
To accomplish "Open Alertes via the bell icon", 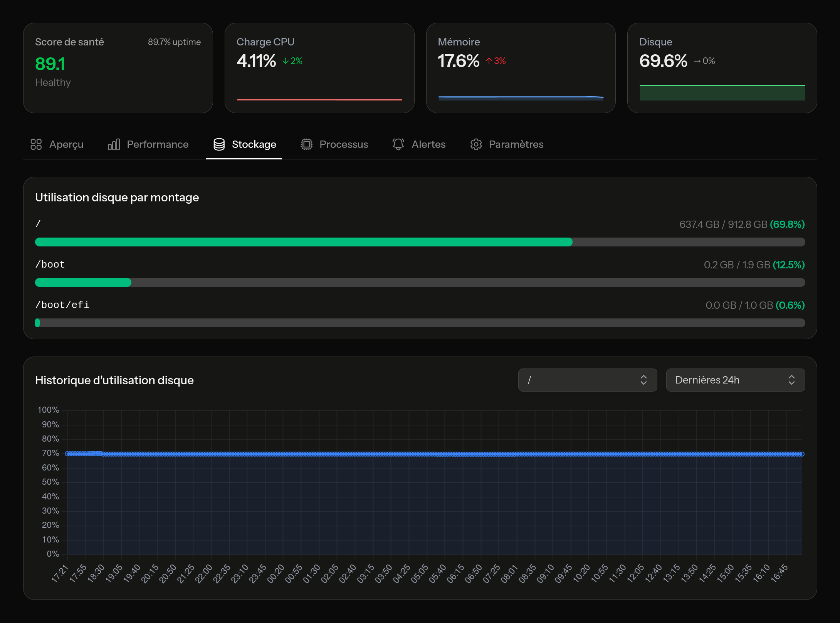I will (398, 144).
